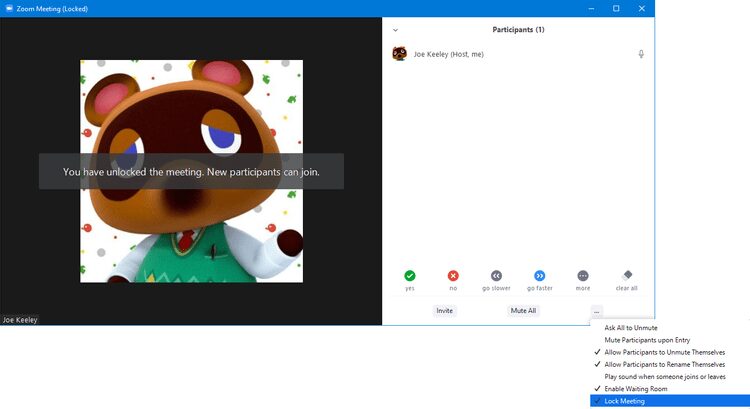Click Joe Keeley's avatar in participants list

coord(400,54)
